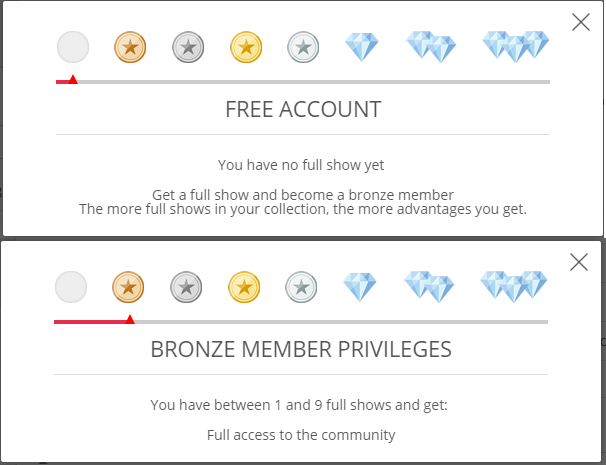Select the double diamond in Bronze Member panel
The width and height of the screenshot is (606, 465).
click(x=429, y=287)
